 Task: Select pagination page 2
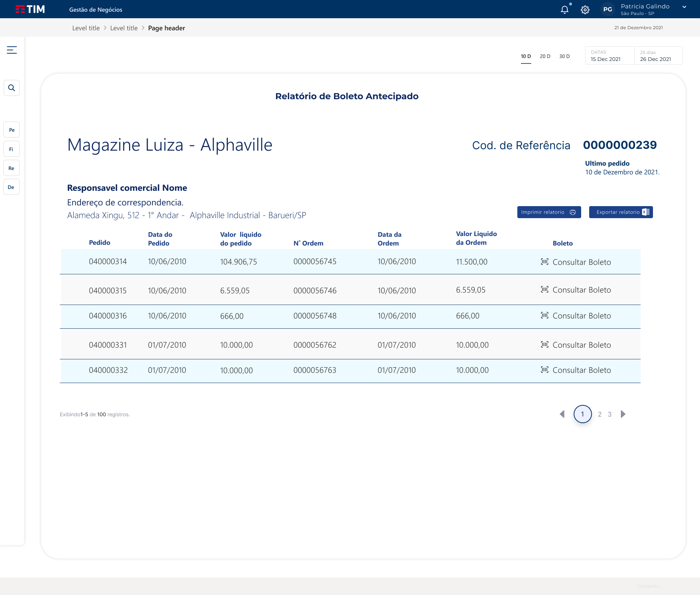[x=600, y=414]
